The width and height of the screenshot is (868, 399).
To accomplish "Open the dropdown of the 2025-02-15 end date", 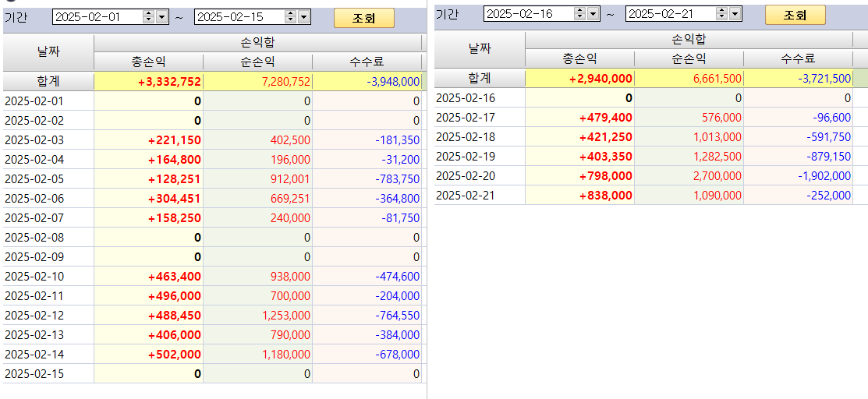I will [303, 17].
